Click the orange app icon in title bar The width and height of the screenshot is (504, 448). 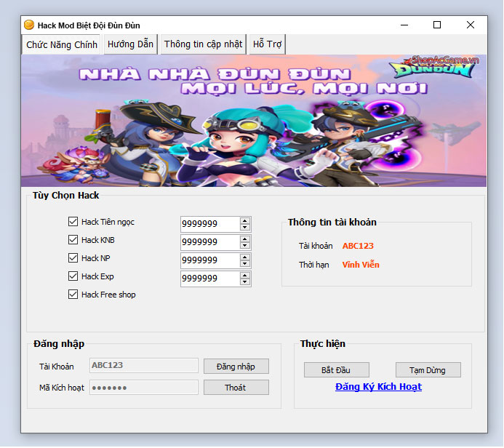click(29, 25)
